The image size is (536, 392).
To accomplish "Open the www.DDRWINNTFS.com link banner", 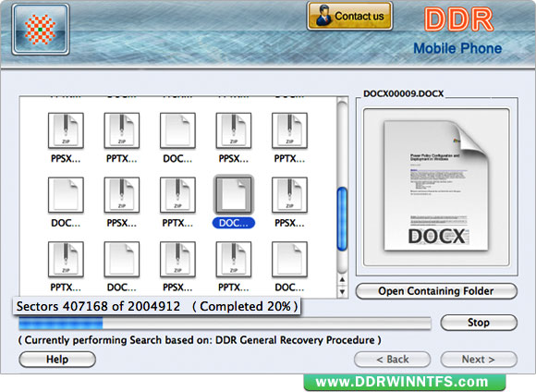I will (405, 383).
